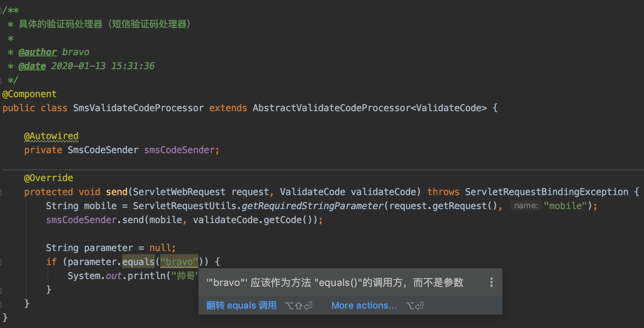The width and height of the screenshot is (644, 328).
Task: Click the @author Javadoc tag
Action: click(x=37, y=52)
